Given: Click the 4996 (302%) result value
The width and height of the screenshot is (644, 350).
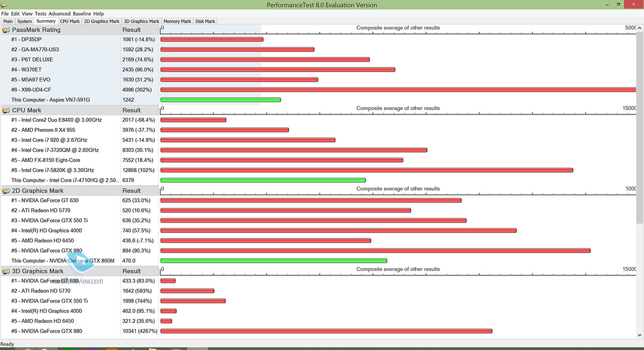Looking at the screenshot, I should 137,90.
